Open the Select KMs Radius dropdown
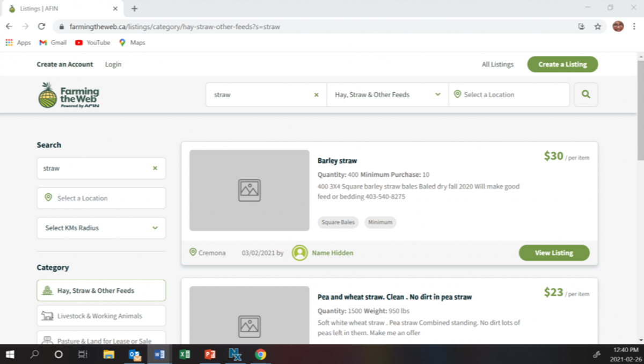 click(101, 228)
